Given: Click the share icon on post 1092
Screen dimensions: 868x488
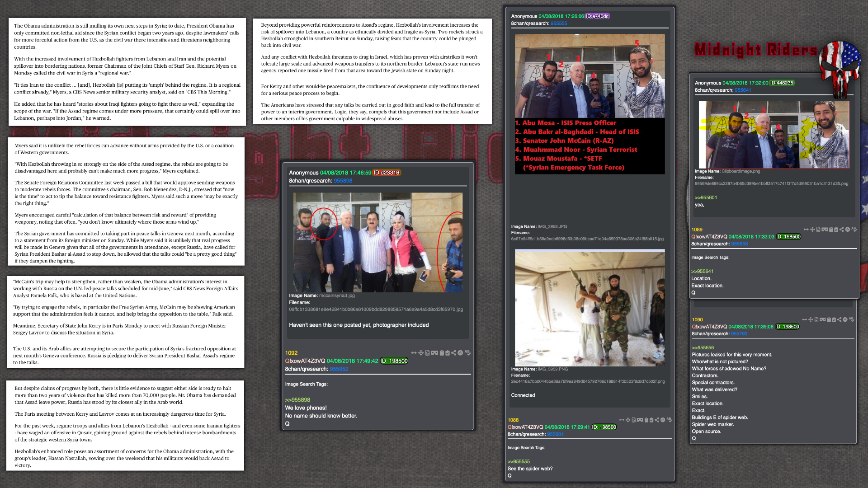Looking at the screenshot, I should pos(453,352).
